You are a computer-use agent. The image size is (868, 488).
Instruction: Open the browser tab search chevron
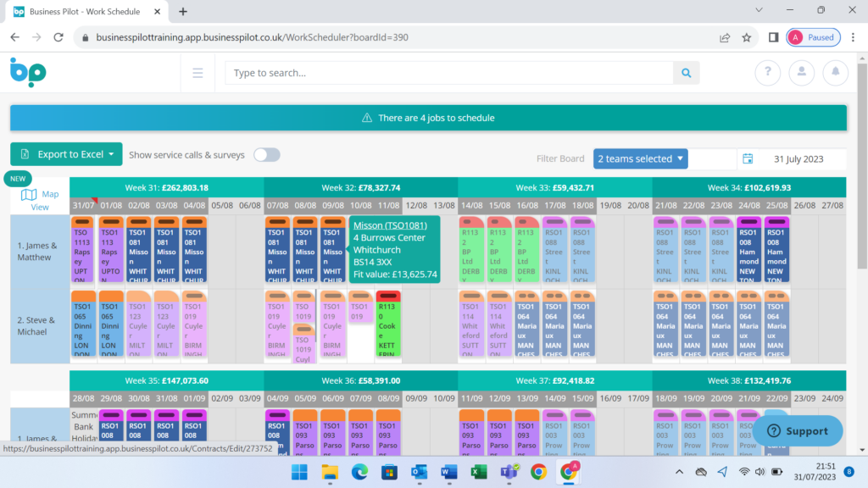point(757,11)
